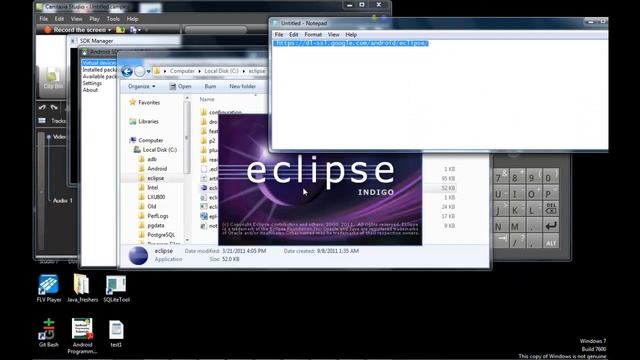640x360 pixels.
Task: Open Camtasia View menu
Action: pos(76,19)
